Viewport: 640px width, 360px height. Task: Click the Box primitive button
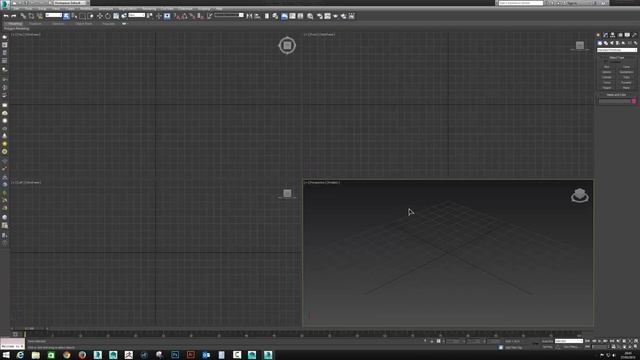607,67
